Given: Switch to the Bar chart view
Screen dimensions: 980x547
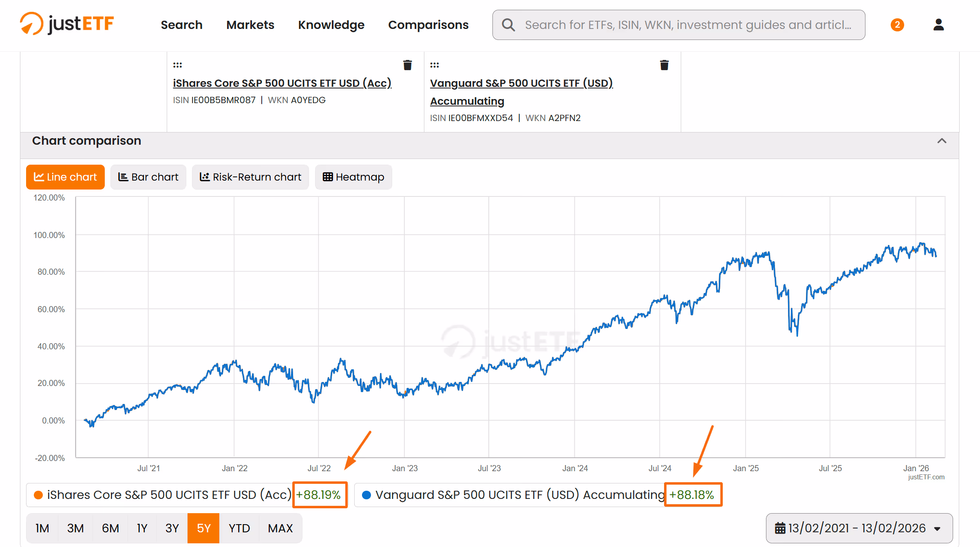Looking at the screenshot, I should (x=148, y=177).
